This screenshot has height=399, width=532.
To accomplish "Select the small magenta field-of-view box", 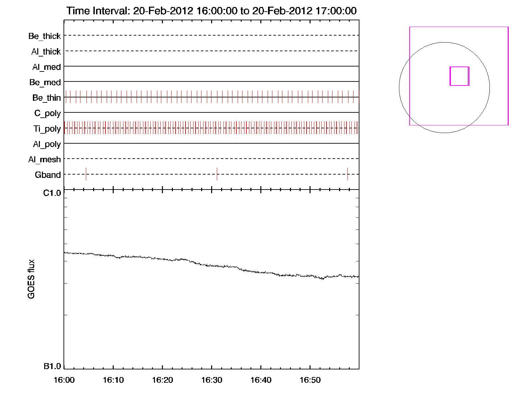I will click(x=459, y=76).
